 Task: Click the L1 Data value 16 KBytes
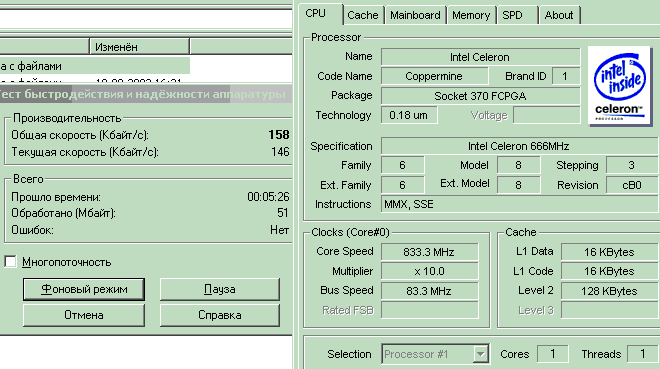[x=609, y=252]
